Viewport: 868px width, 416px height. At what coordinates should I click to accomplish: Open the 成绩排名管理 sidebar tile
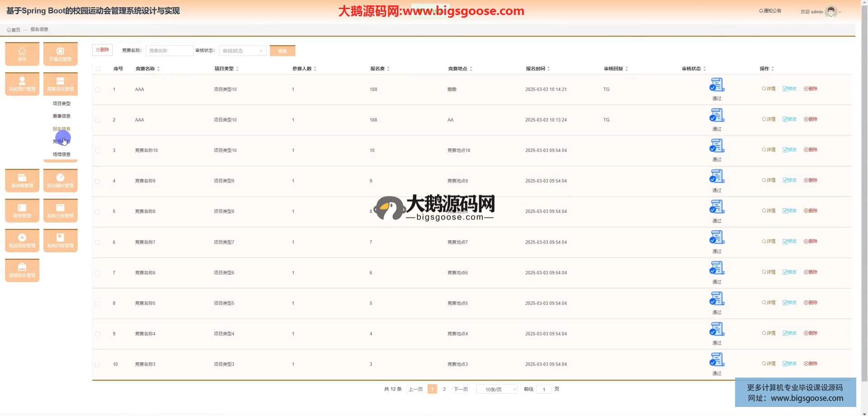click(x=22, y=270)
